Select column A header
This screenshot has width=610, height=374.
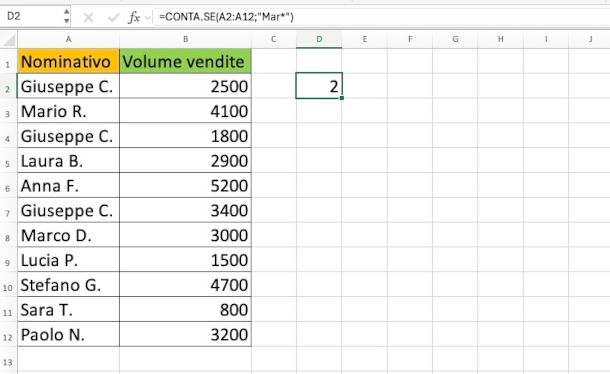(68, 39)
